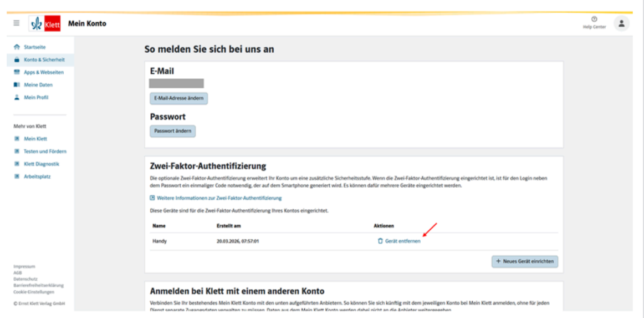
Task: Open the Datenschutz footer link
Action: pyautogui.click(x=25, y=279)
